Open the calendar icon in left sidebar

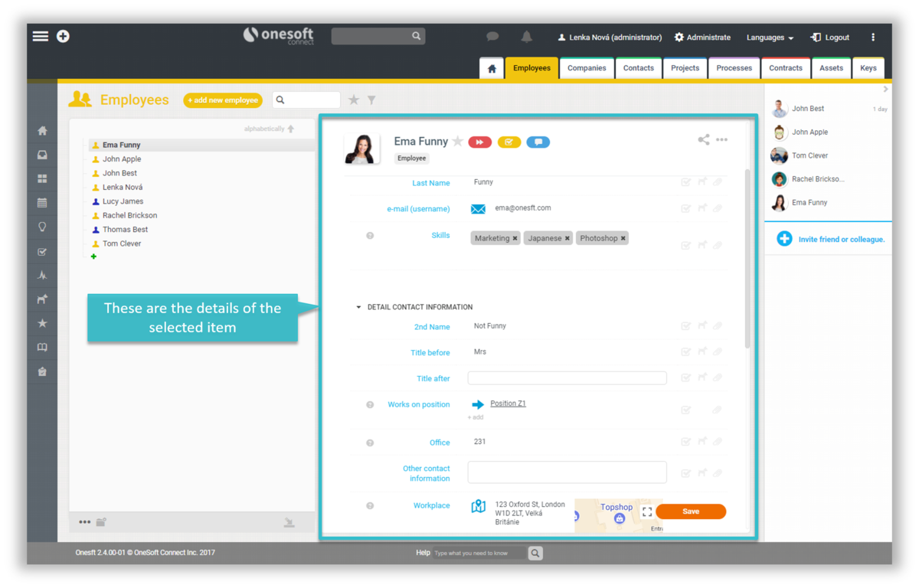42,203
